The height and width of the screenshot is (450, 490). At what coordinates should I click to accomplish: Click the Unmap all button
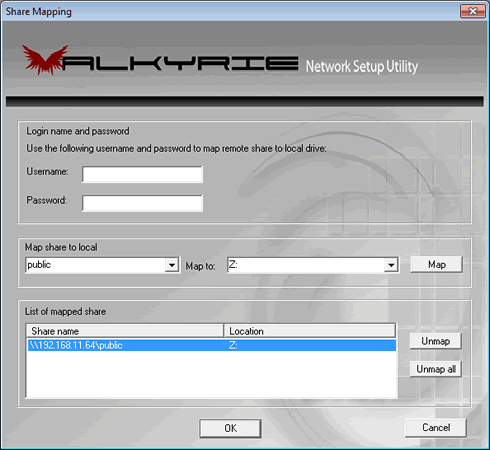[x=436, y=369]
